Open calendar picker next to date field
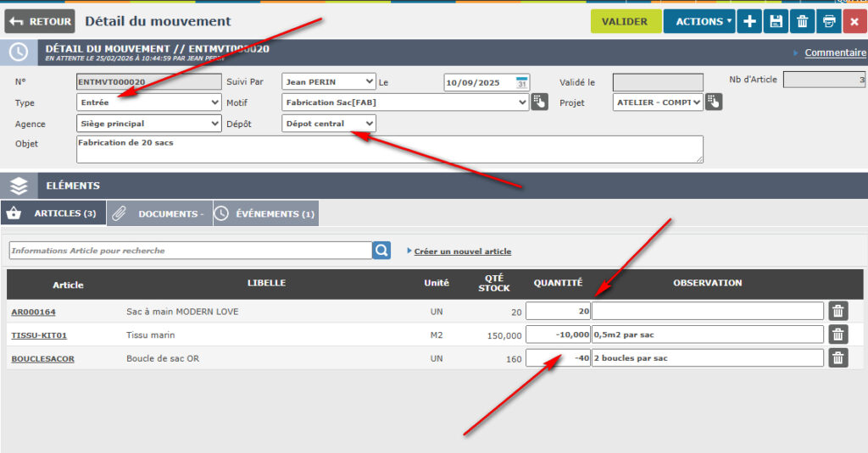The image size is (868, 453). coord(522,82)
